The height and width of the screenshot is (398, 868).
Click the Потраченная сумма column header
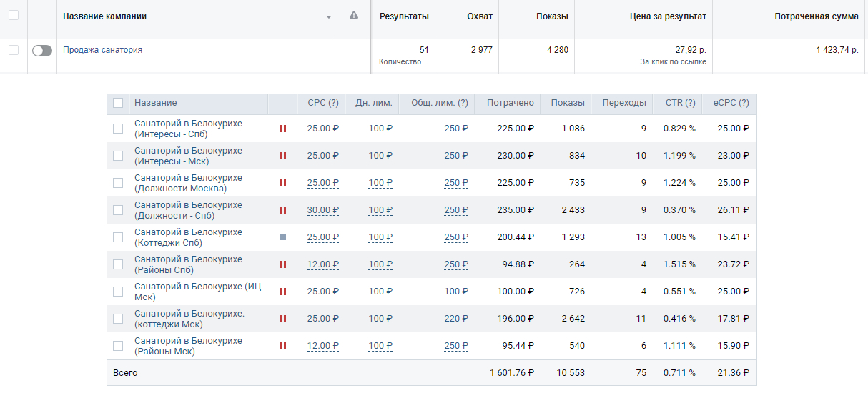pyautogui.click(x=816, y=16)
